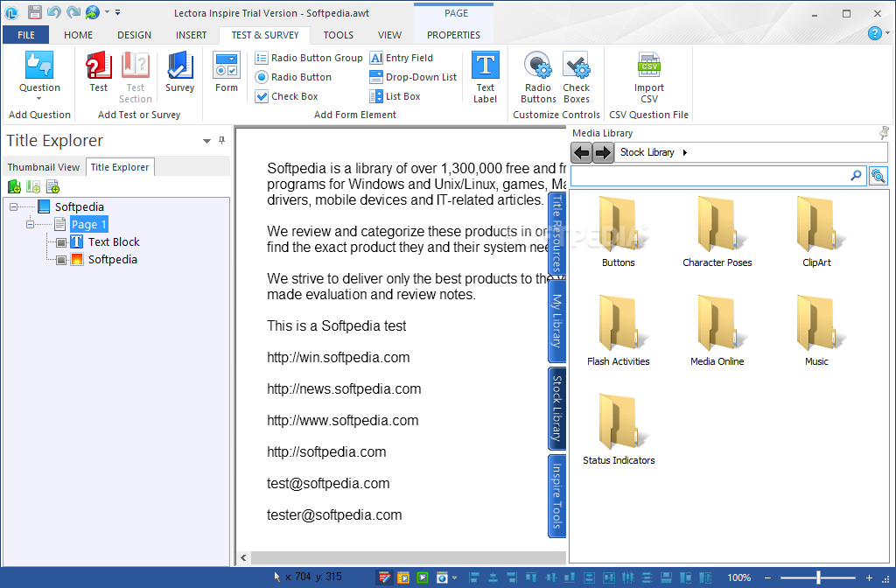Image resolution: width=896 pixels, height=588 pixels.
Task: Insert a Text Label
Action: point(485,77)
